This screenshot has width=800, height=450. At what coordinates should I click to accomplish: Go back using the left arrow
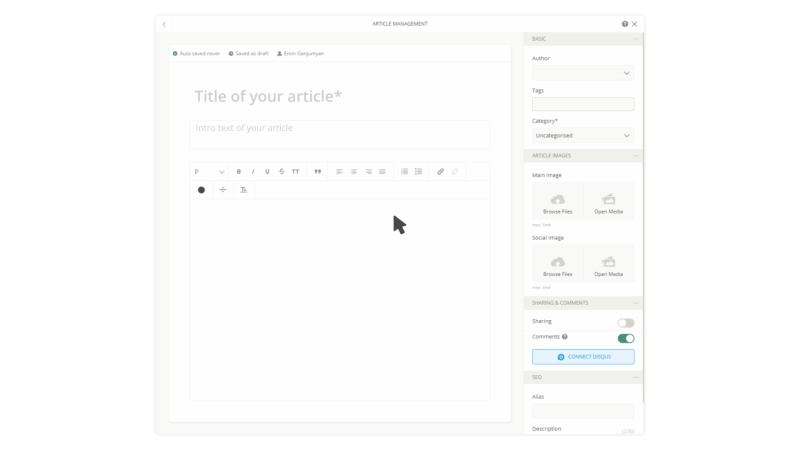164,24
